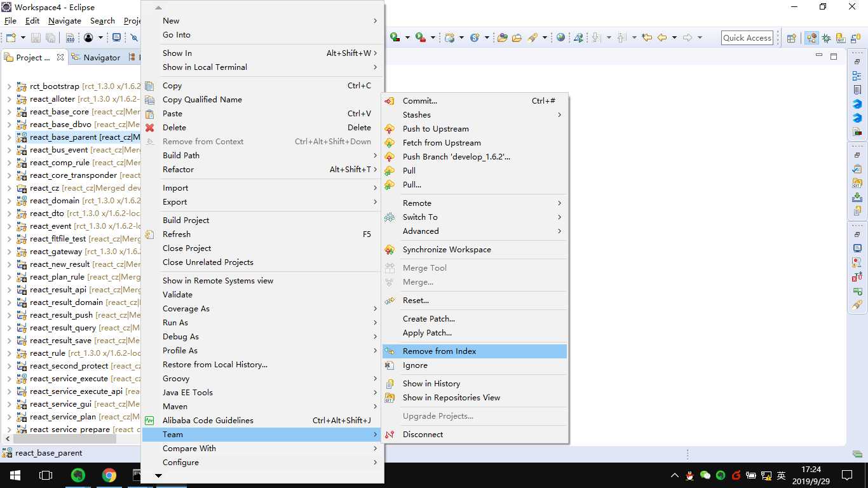Viewport: 868px width, 488px height.
Task: Click the taskbar clock showing 17:24
Action: [811, 475]
